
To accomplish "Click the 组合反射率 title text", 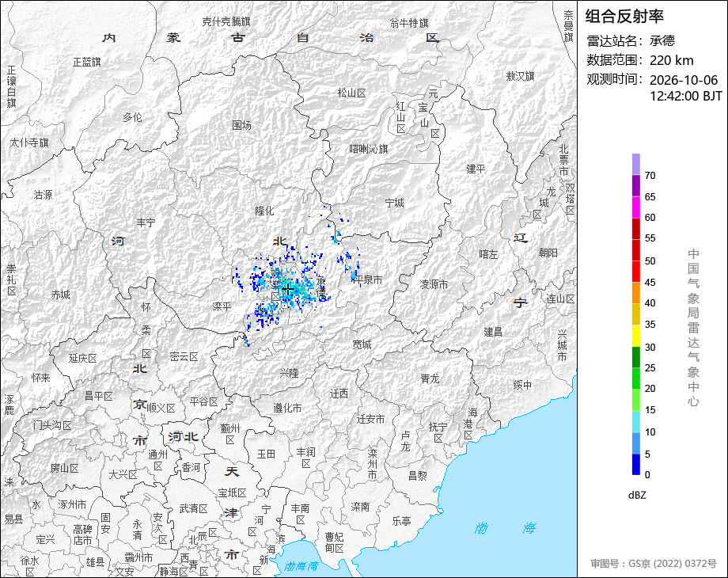I will [x=624, y=17].
